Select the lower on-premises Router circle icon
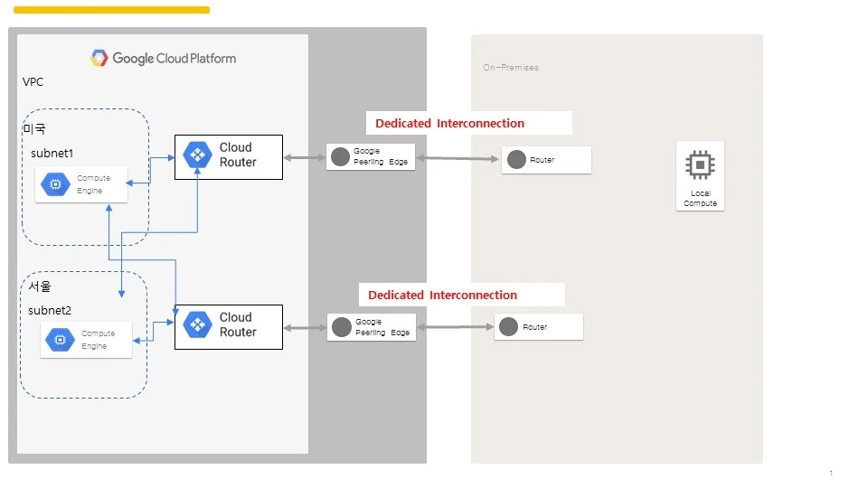The image size is (868, 488). pos(508,326)
